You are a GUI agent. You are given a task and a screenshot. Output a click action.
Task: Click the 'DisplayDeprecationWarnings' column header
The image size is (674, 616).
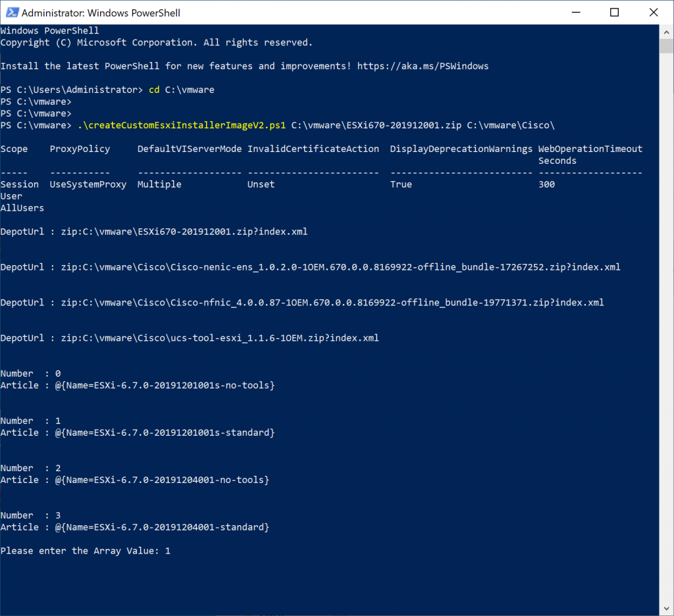[461, 149]
